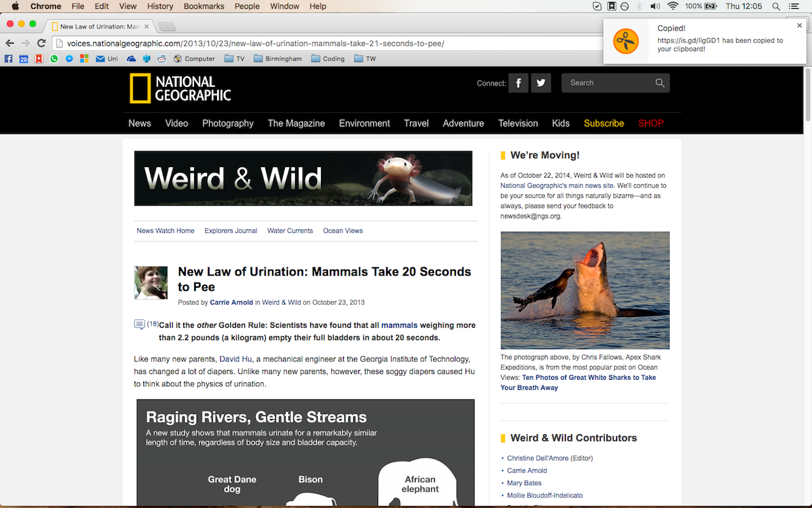The image size is (812, 508).
Task: Select the New Law of Urination tab
Action: 100,27
